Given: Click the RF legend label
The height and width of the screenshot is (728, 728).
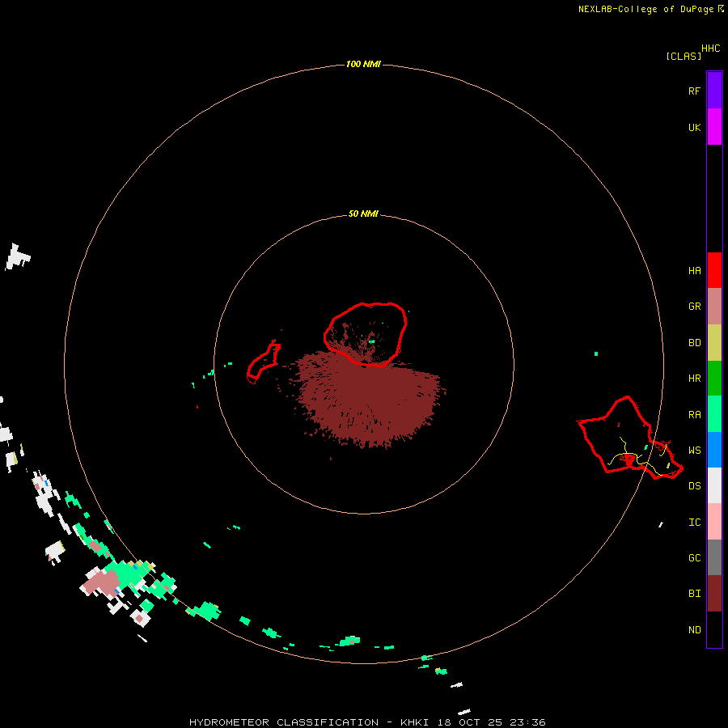Looking at the screenshot, I should pos(694,91).
